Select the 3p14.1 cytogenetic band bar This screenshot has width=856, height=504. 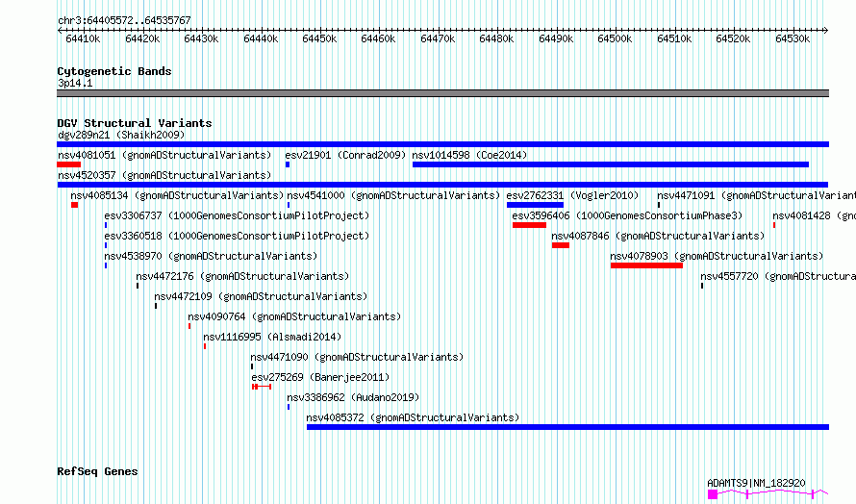[x=442, y=93]
